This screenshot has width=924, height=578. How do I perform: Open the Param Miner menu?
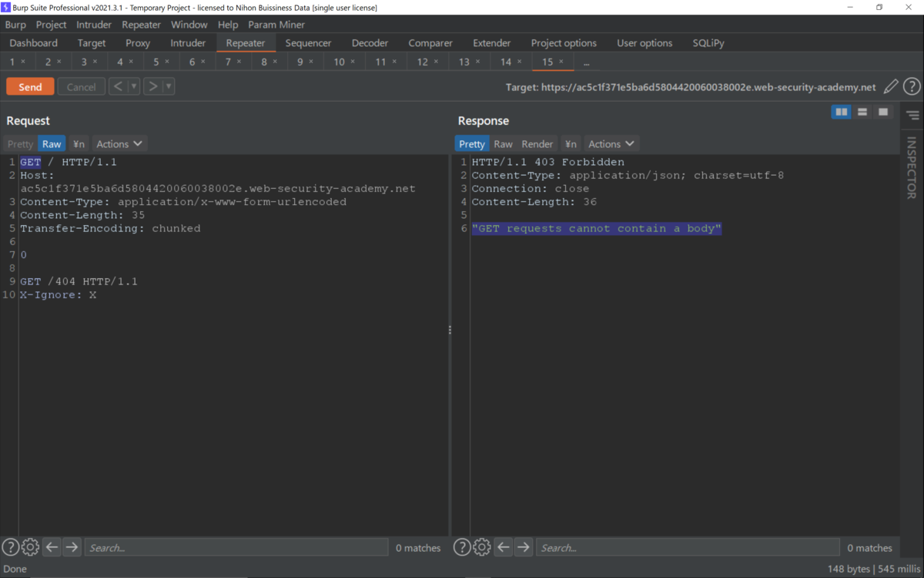tap(276, 25)
